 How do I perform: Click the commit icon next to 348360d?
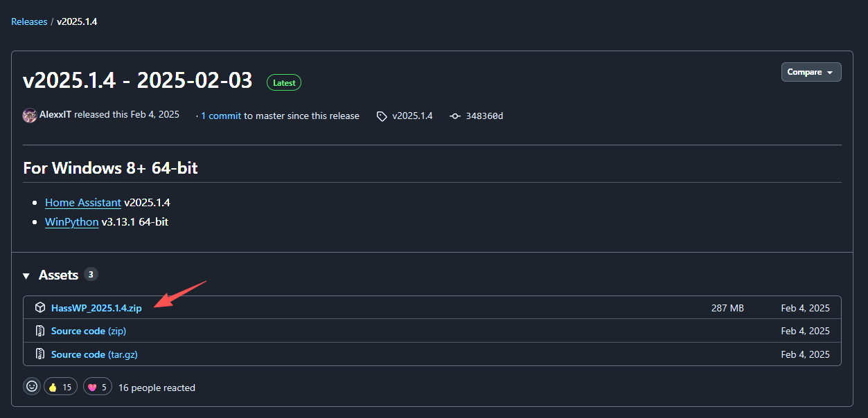[x=455, y=116]
